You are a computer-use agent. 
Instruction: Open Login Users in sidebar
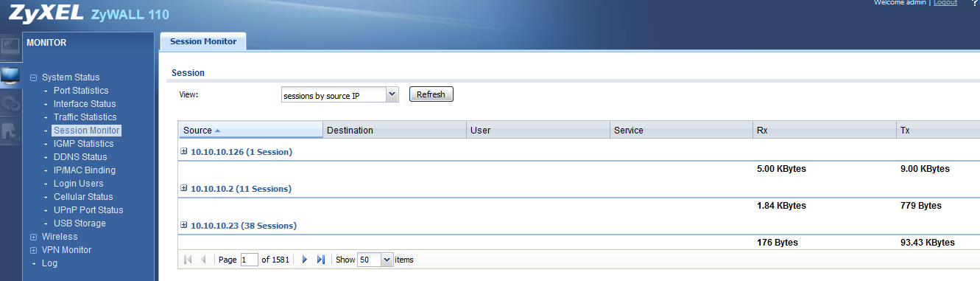[78, 184]
